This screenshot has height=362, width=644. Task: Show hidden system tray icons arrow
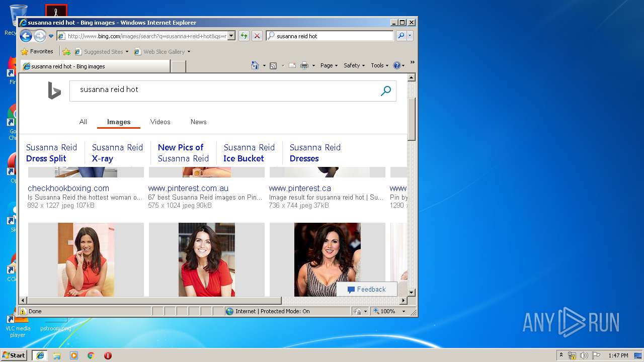coord(561,355)
